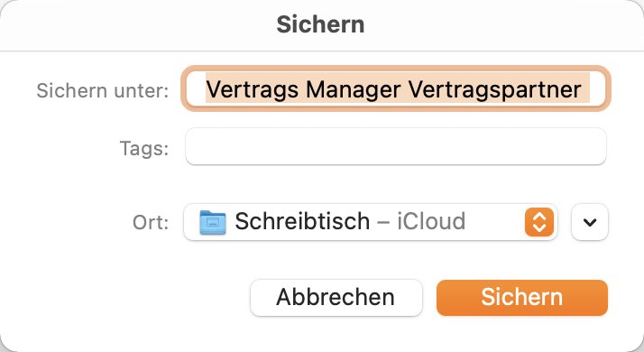
Task: Open the Ort location dropdown
Action: pyautogui.click(x=371, y=222)
